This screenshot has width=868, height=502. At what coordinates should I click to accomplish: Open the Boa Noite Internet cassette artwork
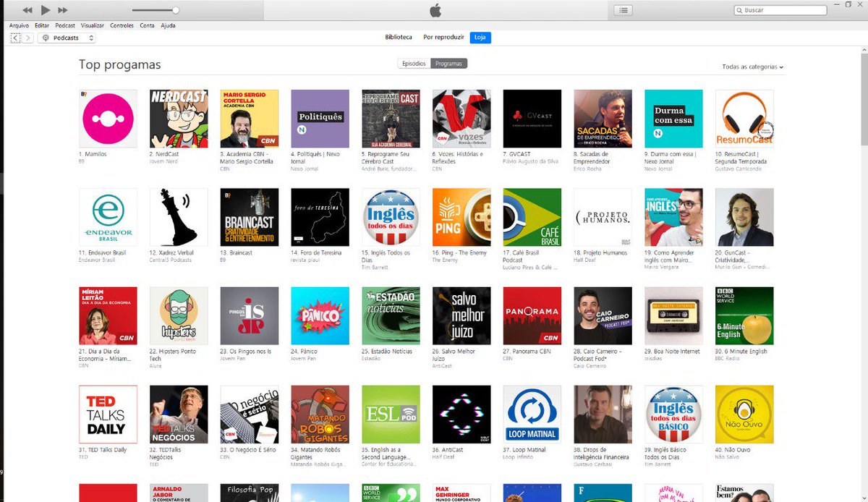tap(673, 316)
